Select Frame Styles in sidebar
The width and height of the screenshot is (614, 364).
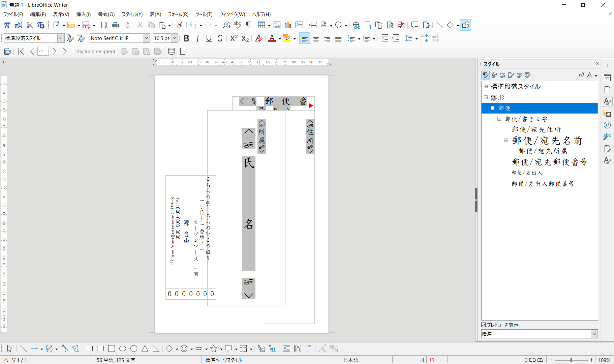(502, 75)
